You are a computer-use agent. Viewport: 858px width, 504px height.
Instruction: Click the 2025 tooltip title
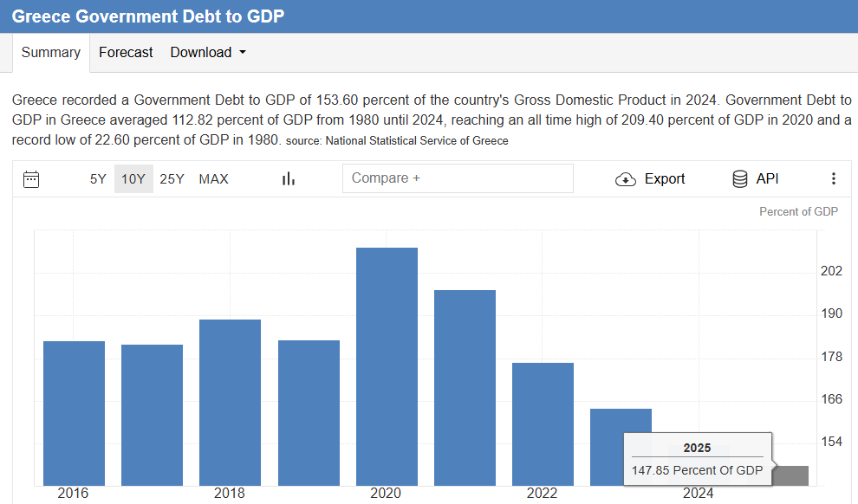pyautogui.click(x=697, y=448)
